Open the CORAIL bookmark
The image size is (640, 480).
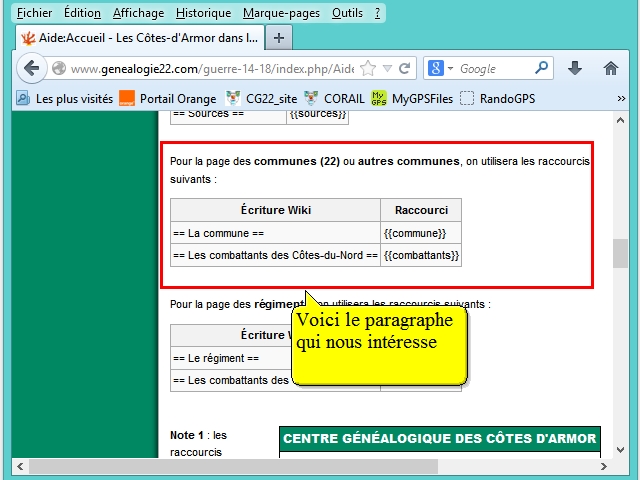334,98
